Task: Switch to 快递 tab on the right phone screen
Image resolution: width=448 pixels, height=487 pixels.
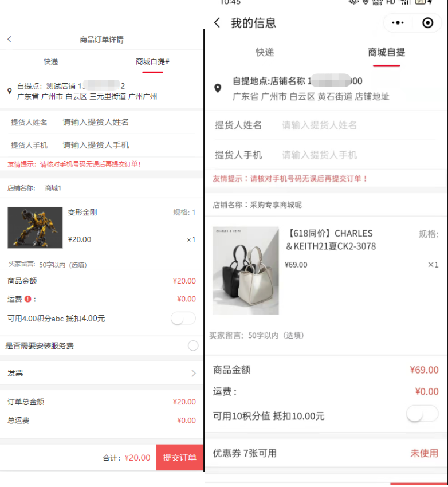Action: click(265, 52)
